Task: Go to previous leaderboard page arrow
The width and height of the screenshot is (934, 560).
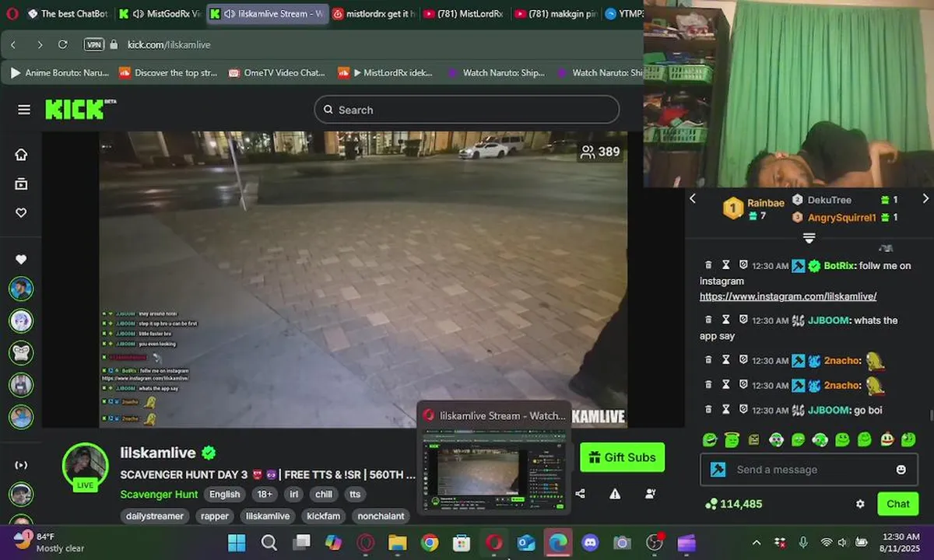Action: click(693, 198)
